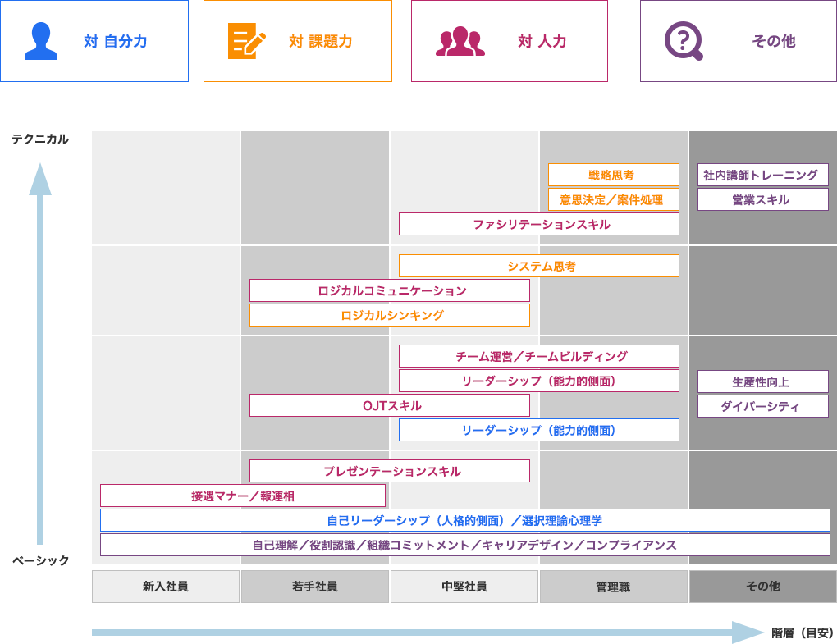Click the ダイバーシティ course box
837x644 pixels.
pos(762,405)
